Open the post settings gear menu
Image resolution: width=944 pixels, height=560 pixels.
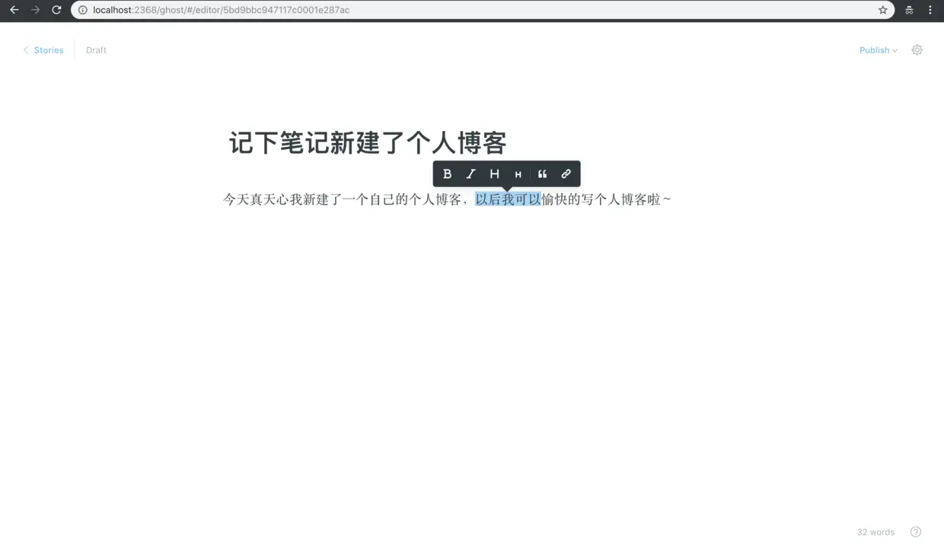pyautogui.click(x=917, y=49)
